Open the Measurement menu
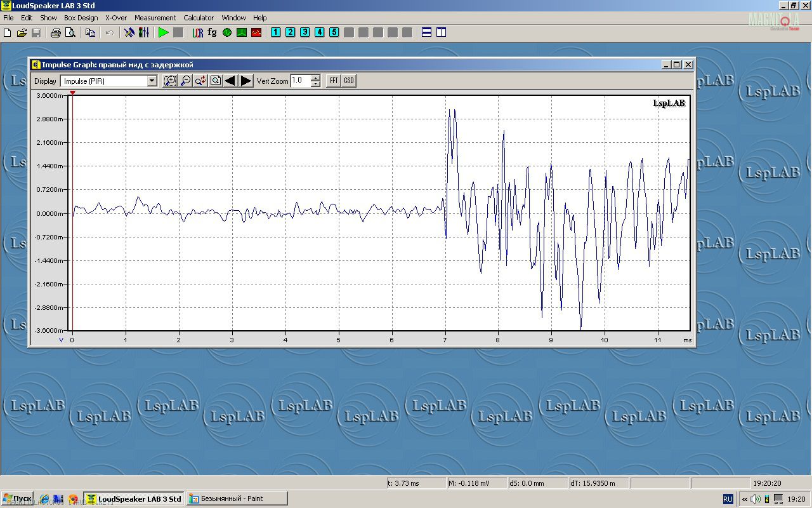This screenshot has height=508, width=812. point(155,18)
